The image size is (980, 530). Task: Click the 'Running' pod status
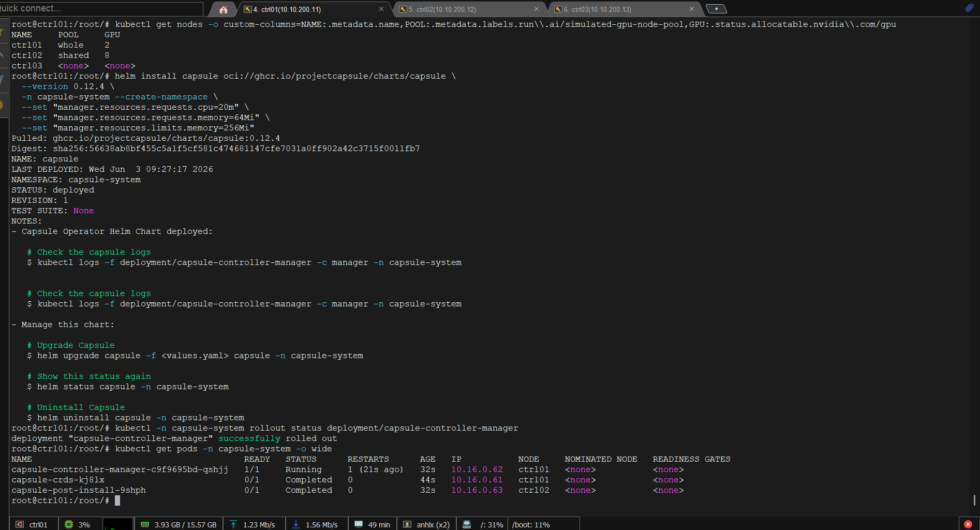coord(304,469)
